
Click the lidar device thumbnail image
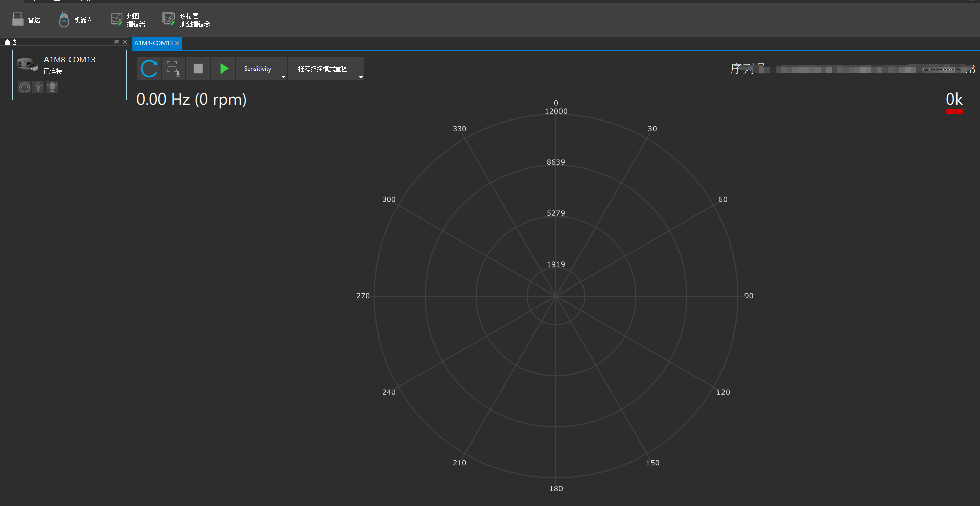(x=28, y=64)
